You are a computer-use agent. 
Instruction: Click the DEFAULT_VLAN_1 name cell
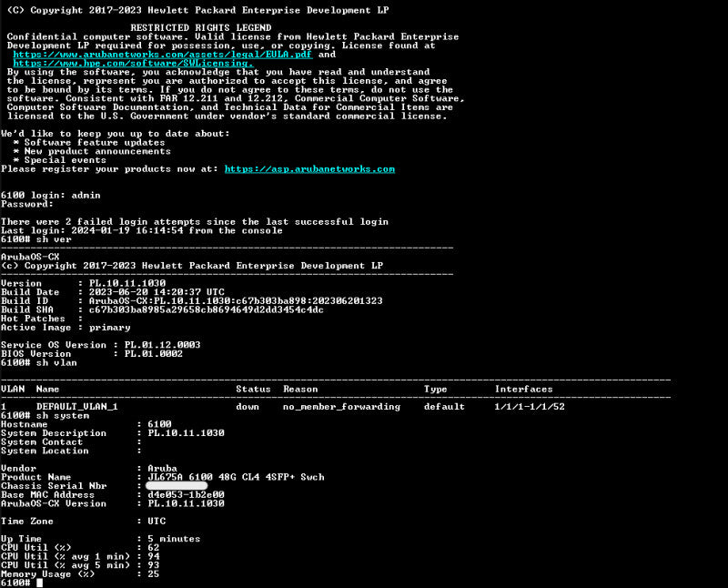tap(77, 407)
